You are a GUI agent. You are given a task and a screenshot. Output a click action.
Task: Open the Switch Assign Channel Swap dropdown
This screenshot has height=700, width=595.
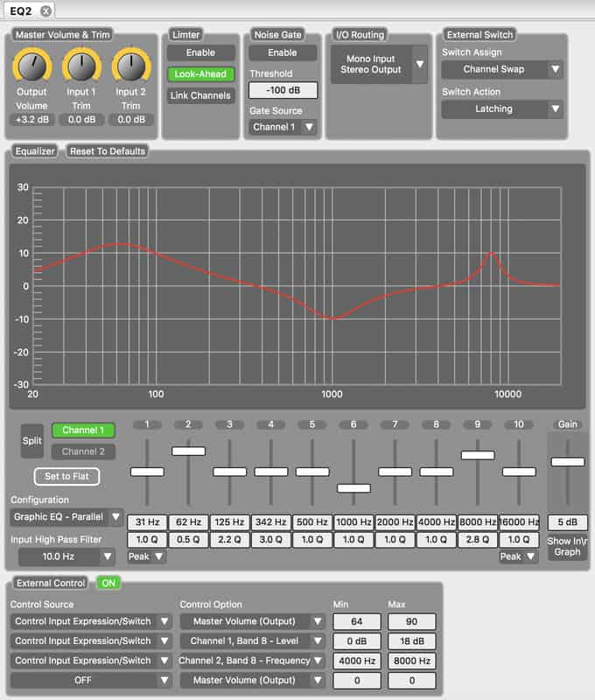click(501, 69)
